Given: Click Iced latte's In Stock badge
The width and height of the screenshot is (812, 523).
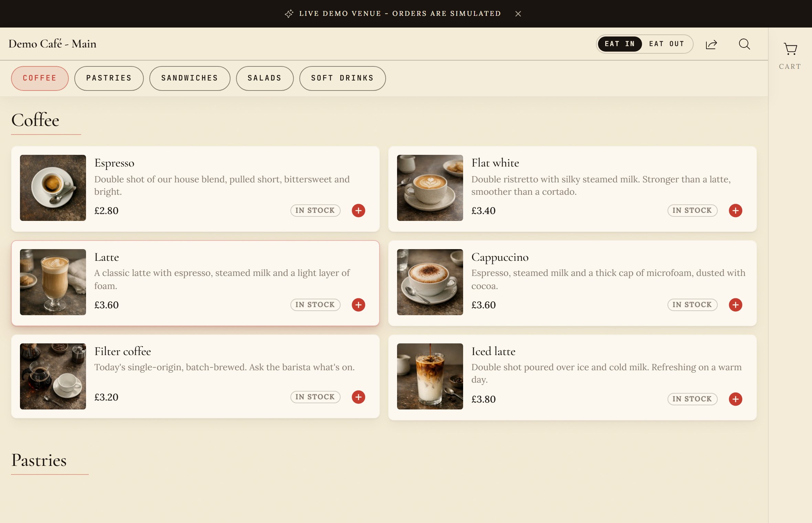Looking at the screenshot, I should (x=692, y=399).
